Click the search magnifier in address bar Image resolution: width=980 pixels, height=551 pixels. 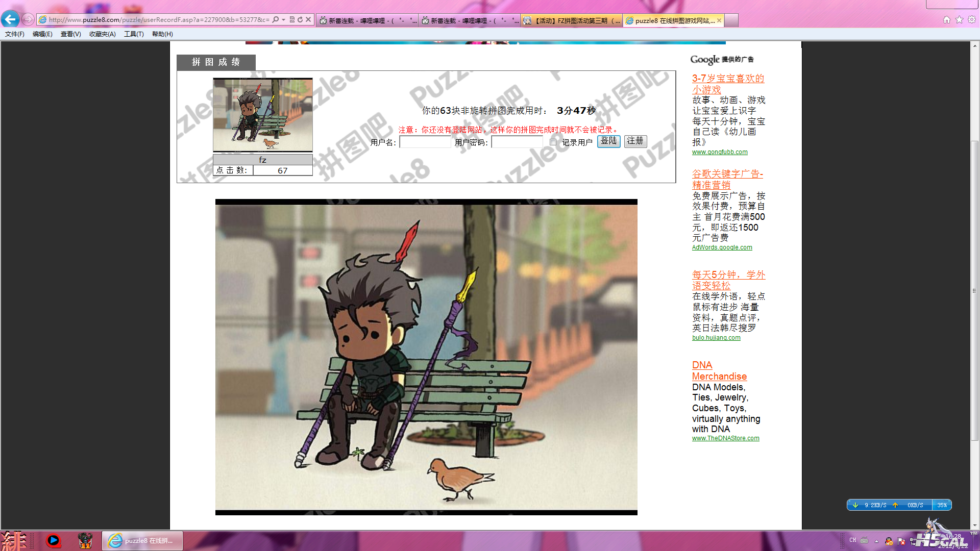click(x=276, y=19)
